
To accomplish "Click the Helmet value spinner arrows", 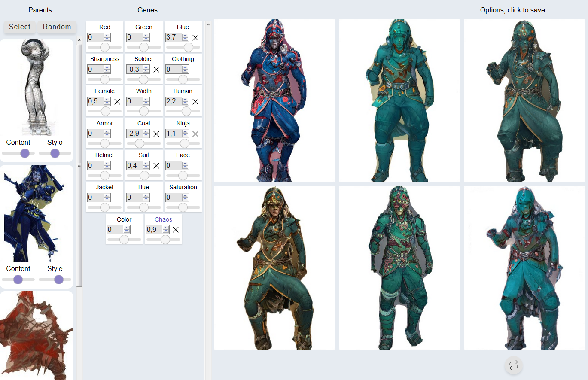I will (x=107, y=166).
